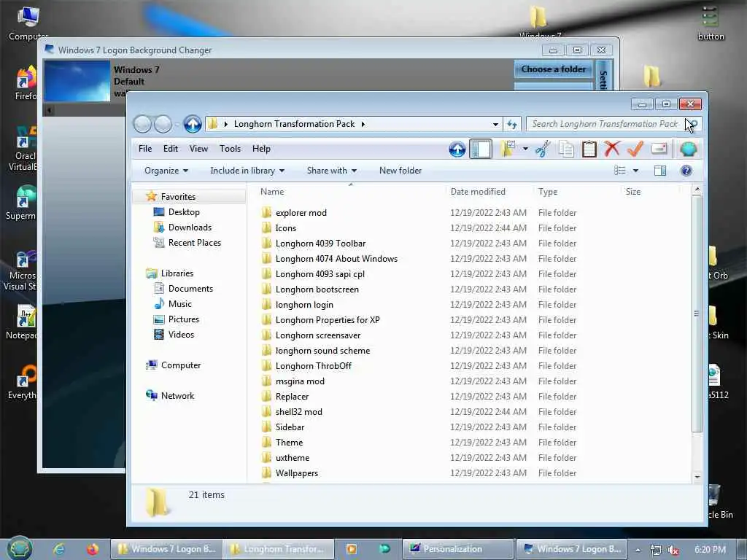Click the Paste clipboard icon

pos(589,149)
